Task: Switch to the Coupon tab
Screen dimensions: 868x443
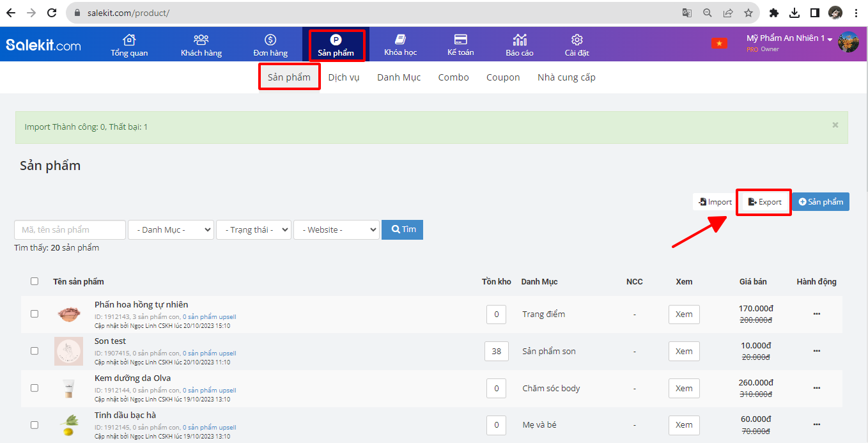Action: [x=503, y=77]
